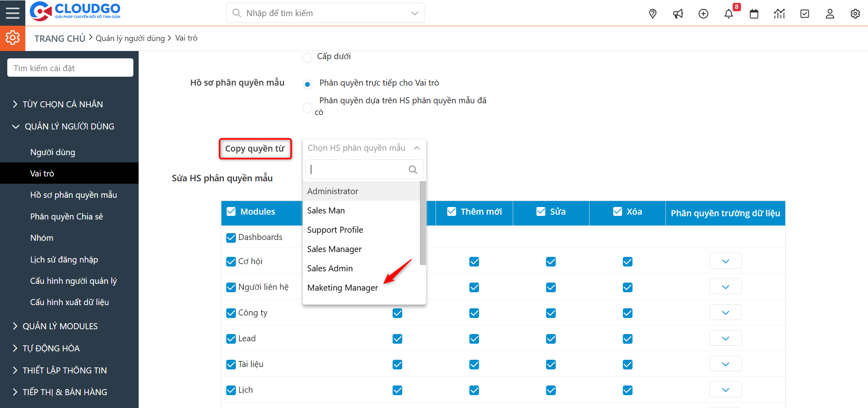Click the quick create plus icon

(703, 14)
